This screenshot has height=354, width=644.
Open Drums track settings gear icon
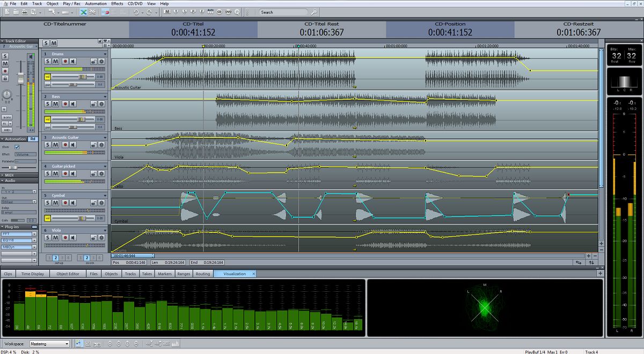pos(101,62)
